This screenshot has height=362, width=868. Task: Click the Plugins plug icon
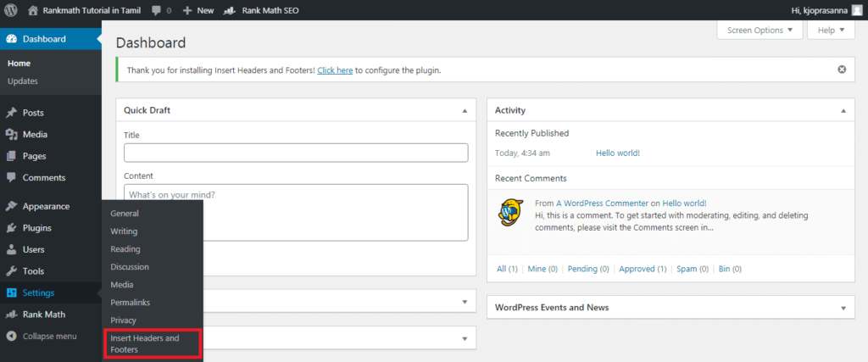coord(11,228)
